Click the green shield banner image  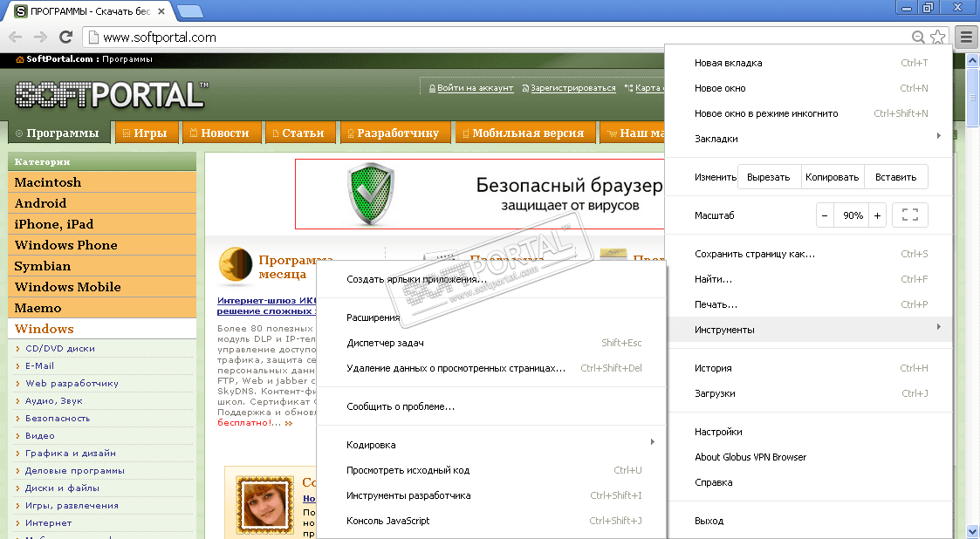click(372, 194)
